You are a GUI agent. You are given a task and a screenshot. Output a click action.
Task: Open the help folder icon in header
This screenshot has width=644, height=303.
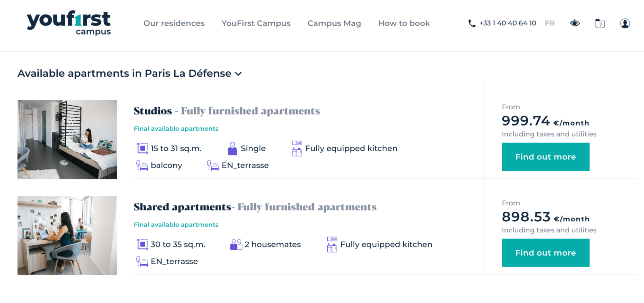pyautogui.click(x=600, y=23)
